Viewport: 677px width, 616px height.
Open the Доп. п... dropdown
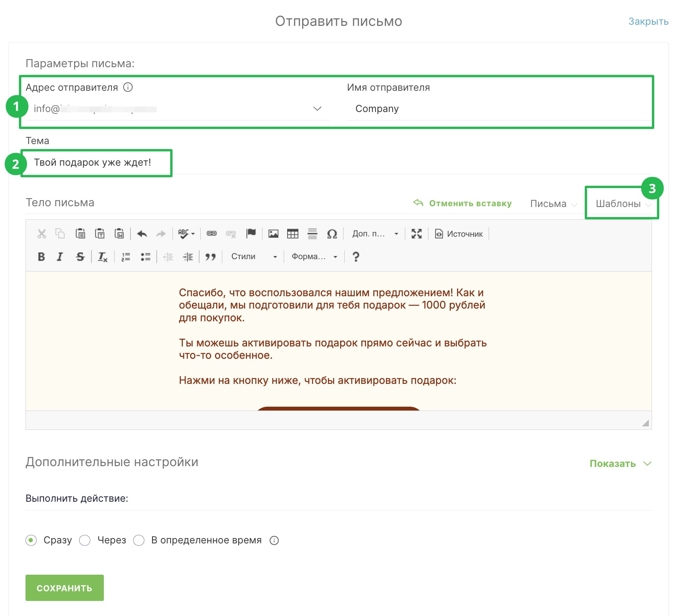375,234
